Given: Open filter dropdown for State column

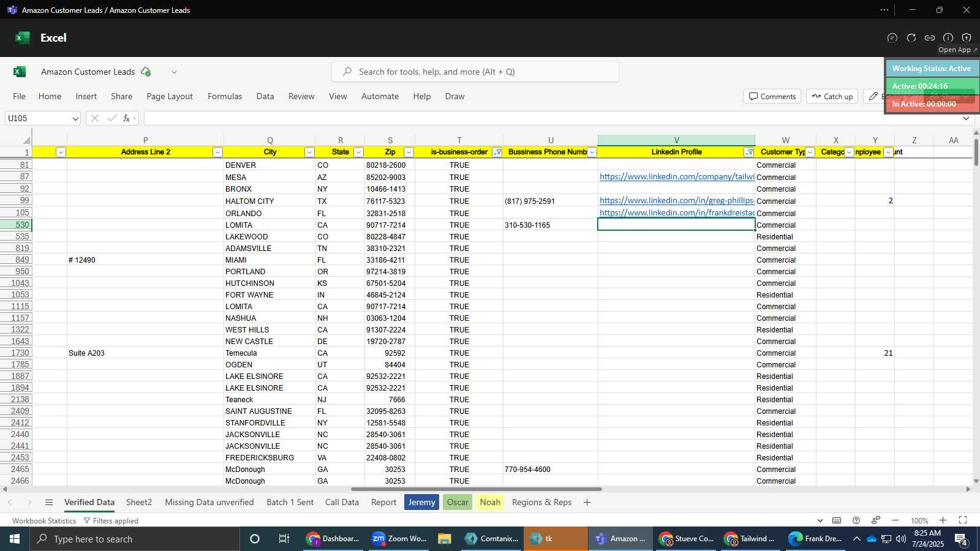Looking at the screenshot, I should tap(359, 152).
